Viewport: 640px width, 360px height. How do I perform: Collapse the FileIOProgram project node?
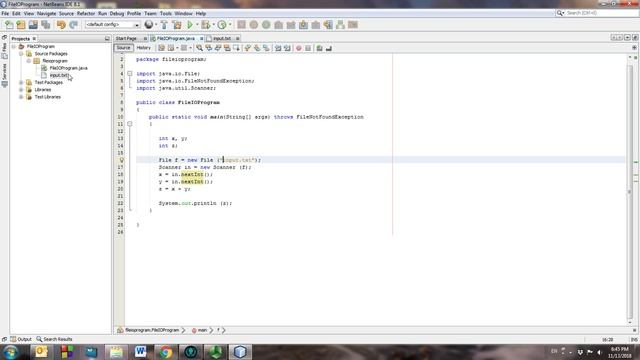(x=14, y=47)
